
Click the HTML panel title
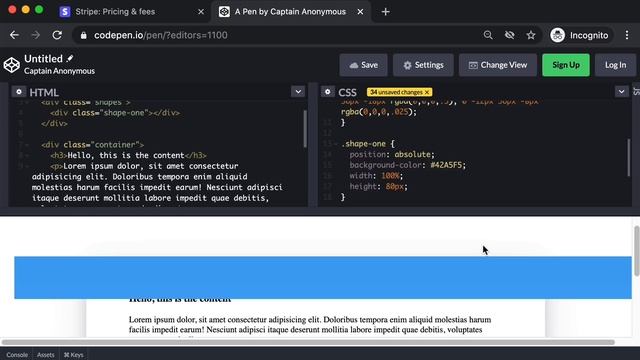click(x=44, y=92)
